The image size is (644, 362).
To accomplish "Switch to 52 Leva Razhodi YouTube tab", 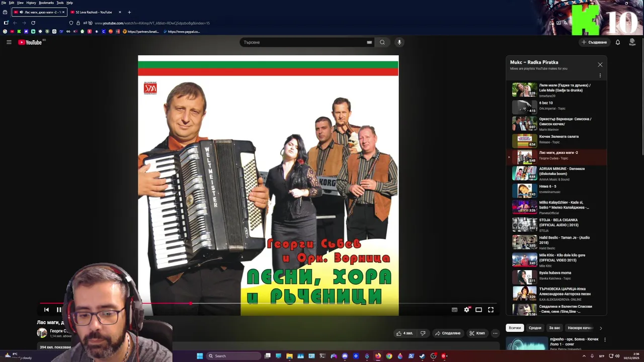I will [96, 12].
